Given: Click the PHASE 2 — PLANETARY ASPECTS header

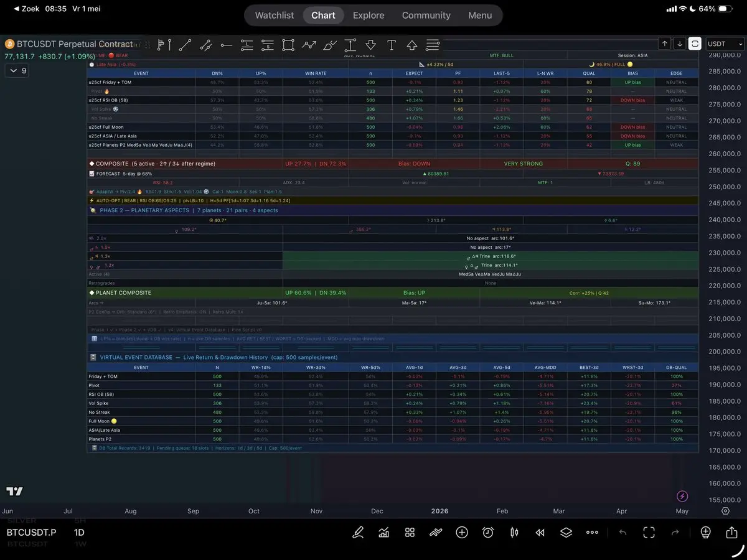Looking at the screenshot, I should [393, 210].
